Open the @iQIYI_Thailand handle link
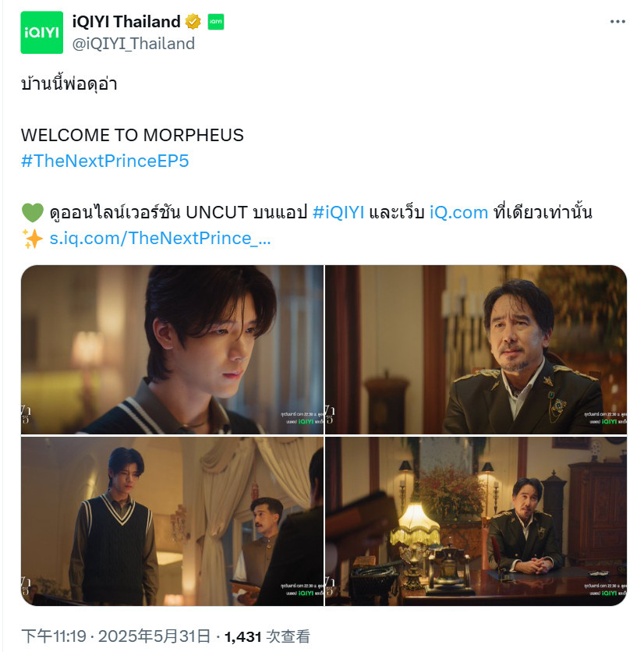Screen dimensions: 644x652 point(133,44)
